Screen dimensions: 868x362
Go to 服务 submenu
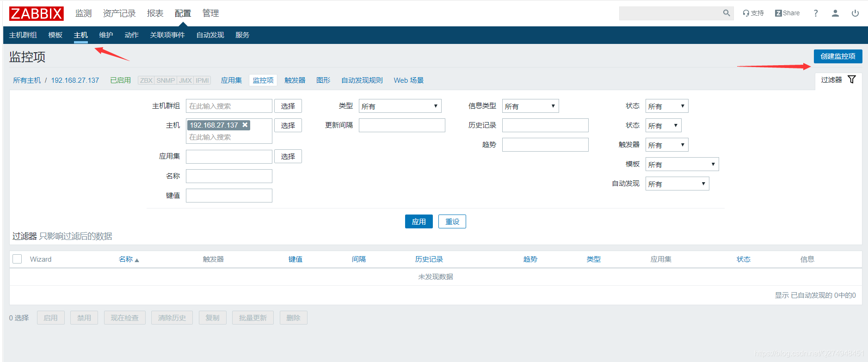[x=242, y=35]
